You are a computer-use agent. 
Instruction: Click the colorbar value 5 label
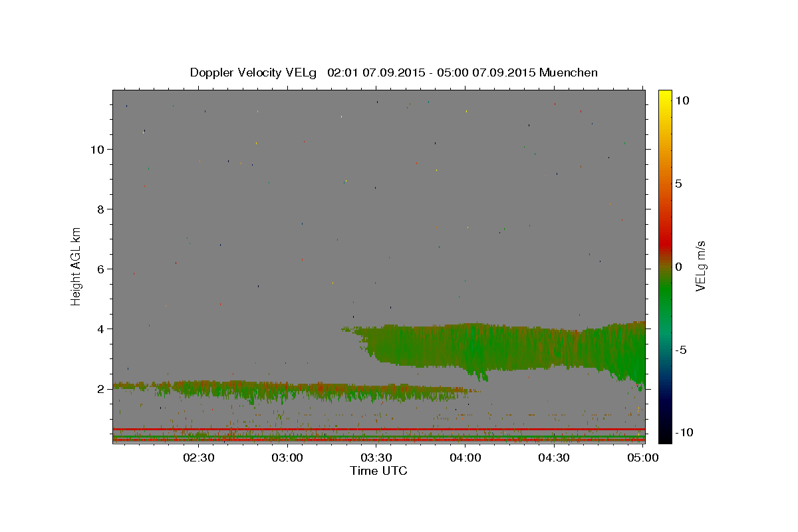coord(678,184)
